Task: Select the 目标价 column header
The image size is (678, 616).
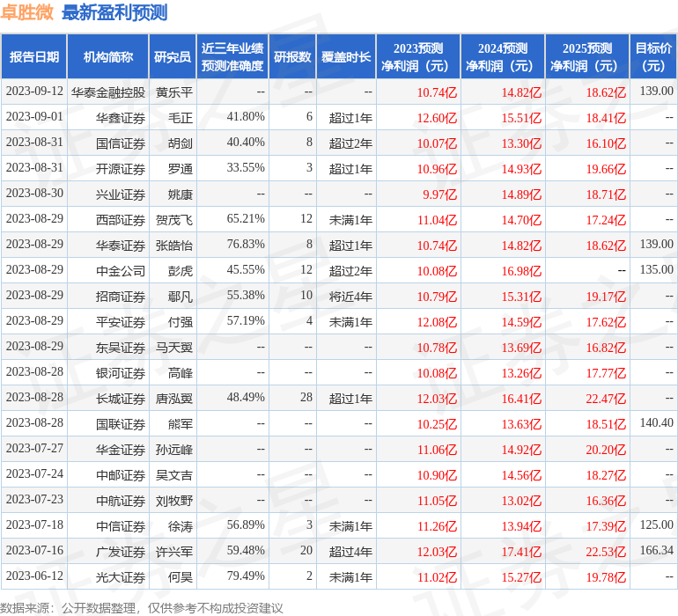Action: tap(653, 56)
